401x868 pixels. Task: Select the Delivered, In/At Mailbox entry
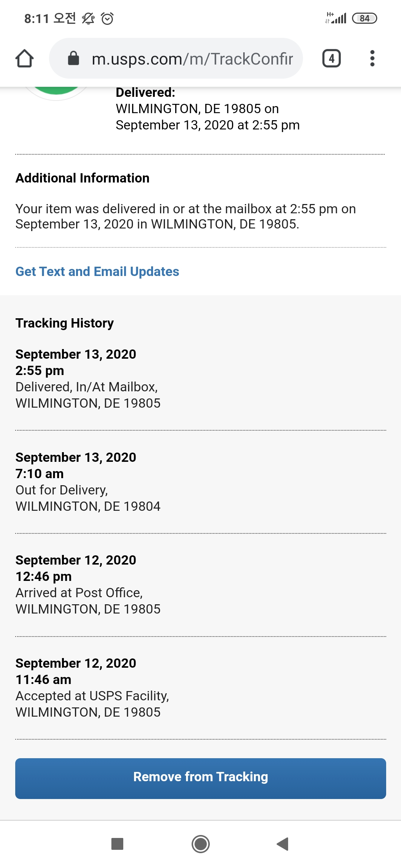coord(88,379)
